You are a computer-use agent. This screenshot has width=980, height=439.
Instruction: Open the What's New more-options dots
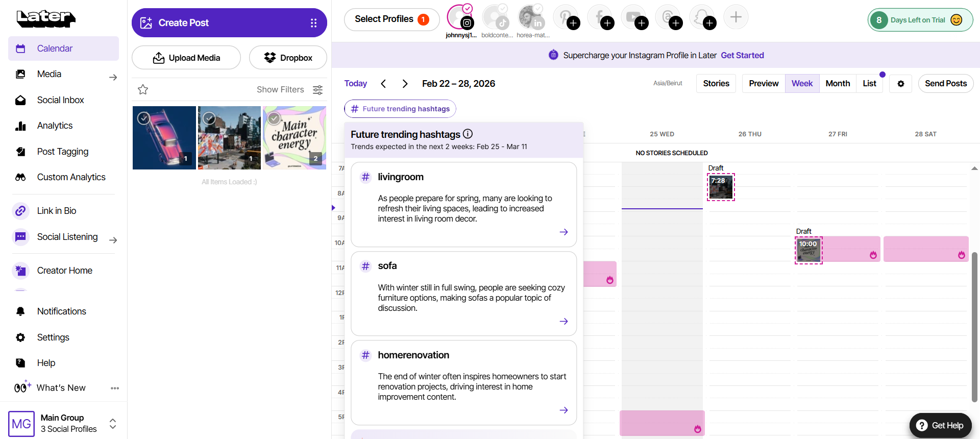pos(115,388)
